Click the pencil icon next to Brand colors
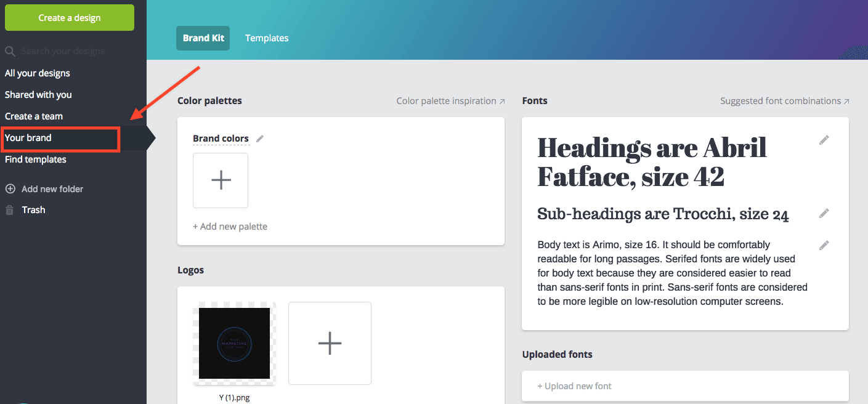 coord(260,139)
